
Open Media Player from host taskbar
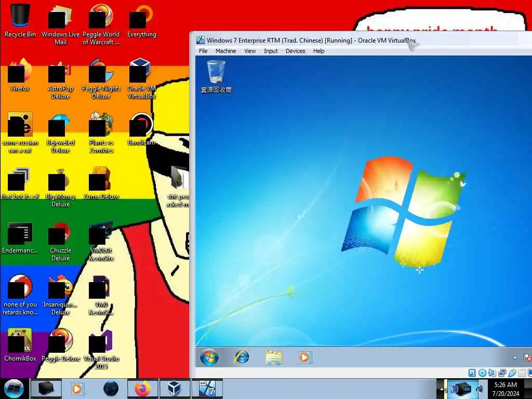click(x=77, y=389)
